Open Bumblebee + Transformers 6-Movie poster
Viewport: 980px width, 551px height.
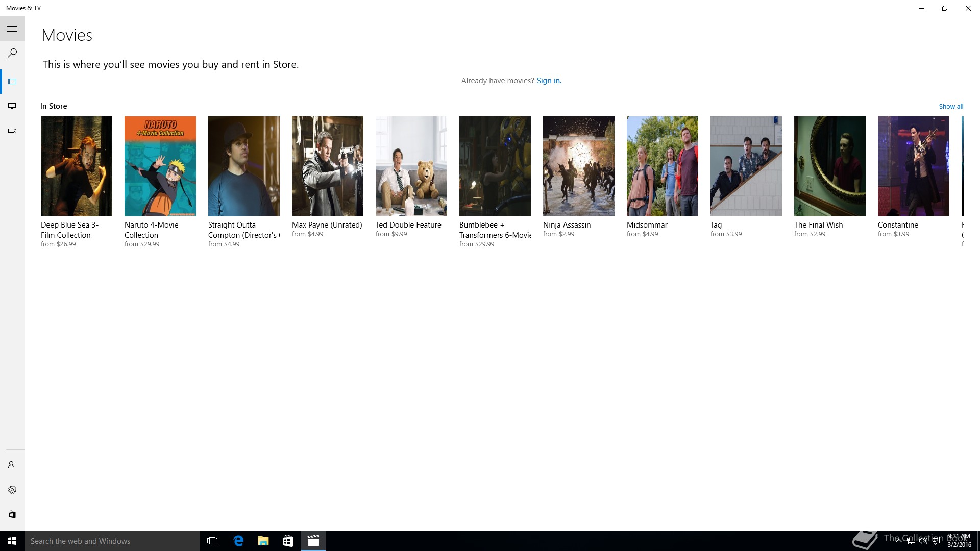tap(495, 166)
